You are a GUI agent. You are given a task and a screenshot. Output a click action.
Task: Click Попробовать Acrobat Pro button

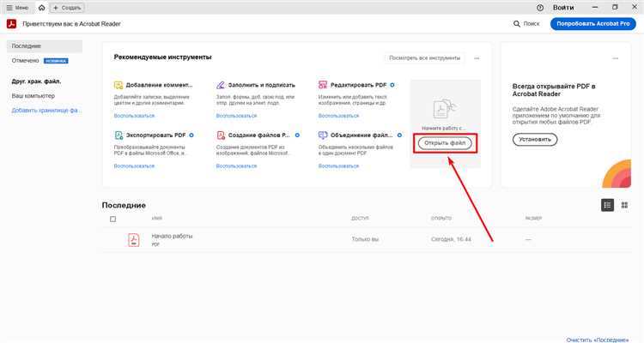coord(593,24)
